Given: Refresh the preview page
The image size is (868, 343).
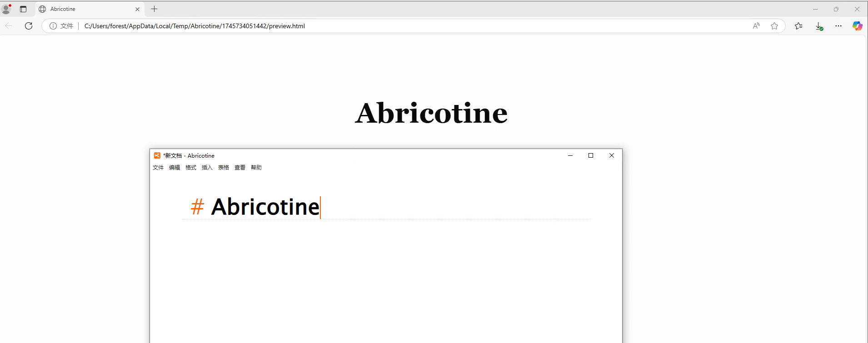Looking at the screenshot, I should click(29, 26).
